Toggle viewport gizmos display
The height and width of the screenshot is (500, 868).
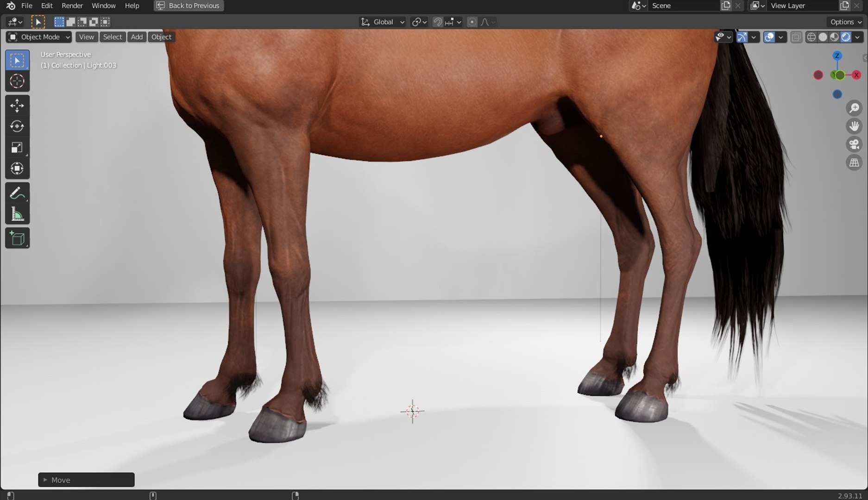(x=742, y=37)
